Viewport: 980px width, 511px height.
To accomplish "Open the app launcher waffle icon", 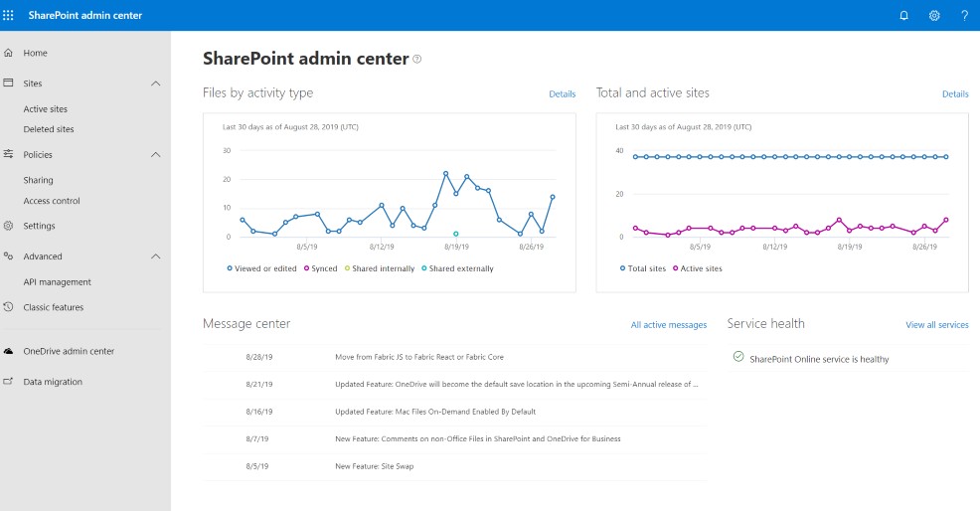I will click(x=8, y=15).
